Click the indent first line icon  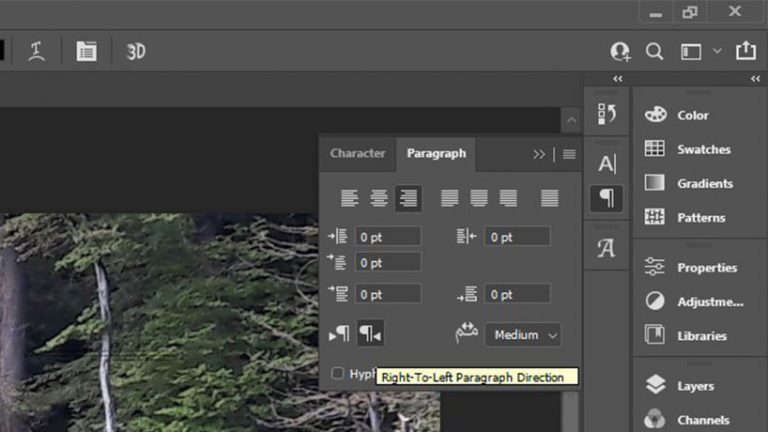(338, 263)
